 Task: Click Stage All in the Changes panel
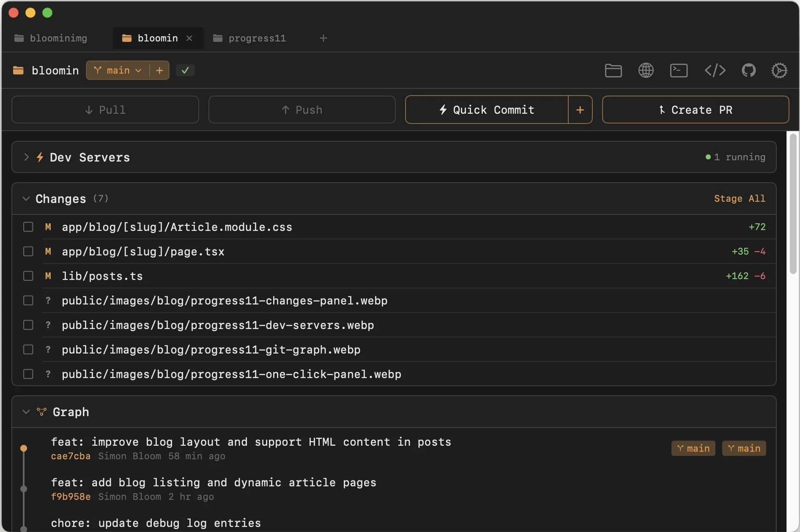740,198
